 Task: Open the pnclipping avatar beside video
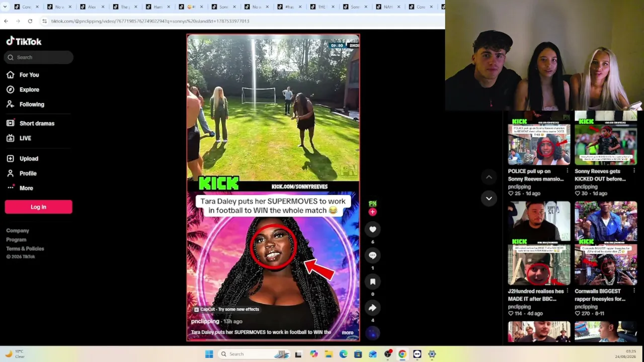(372, 204)
